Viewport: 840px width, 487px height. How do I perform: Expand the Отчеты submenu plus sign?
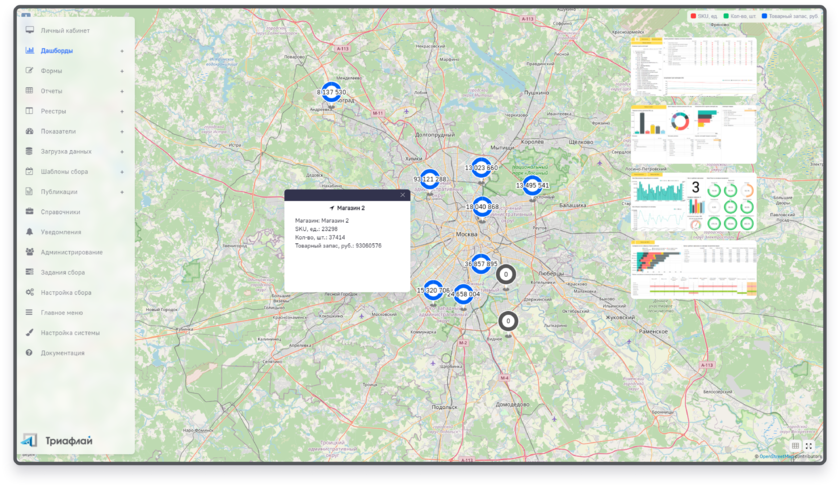click(x=122, y=91)
